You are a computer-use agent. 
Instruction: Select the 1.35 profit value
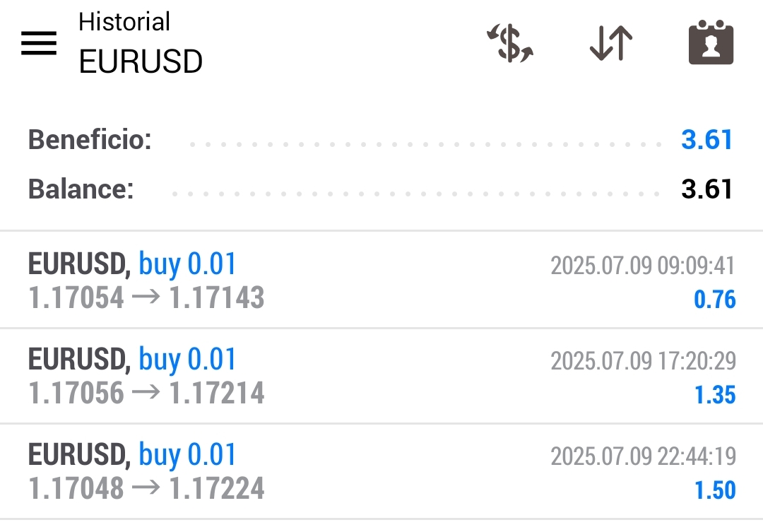pyautogui.click(x=715, y=395)
